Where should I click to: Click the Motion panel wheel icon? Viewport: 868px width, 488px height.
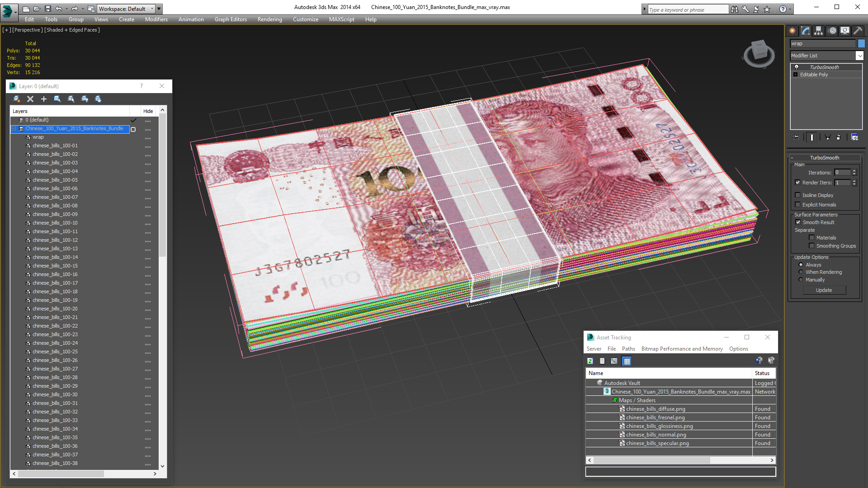[832, 31]
